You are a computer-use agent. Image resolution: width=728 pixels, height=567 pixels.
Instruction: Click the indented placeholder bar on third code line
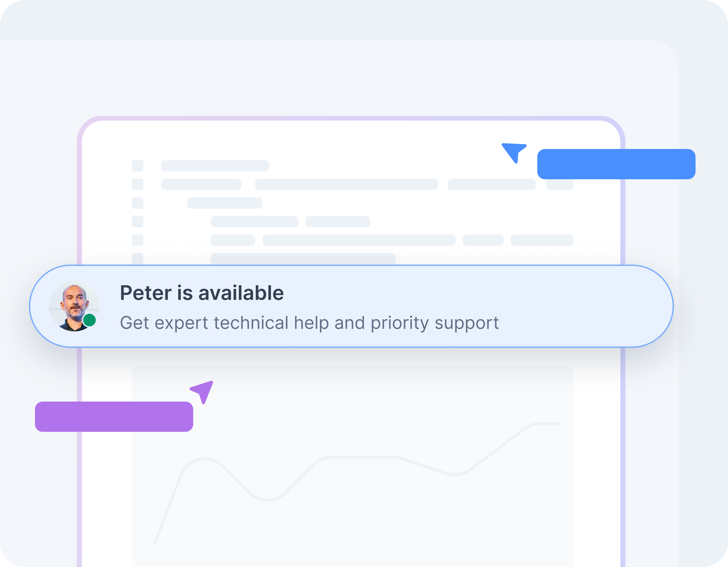pyautogui.click(x=225, y=203)
